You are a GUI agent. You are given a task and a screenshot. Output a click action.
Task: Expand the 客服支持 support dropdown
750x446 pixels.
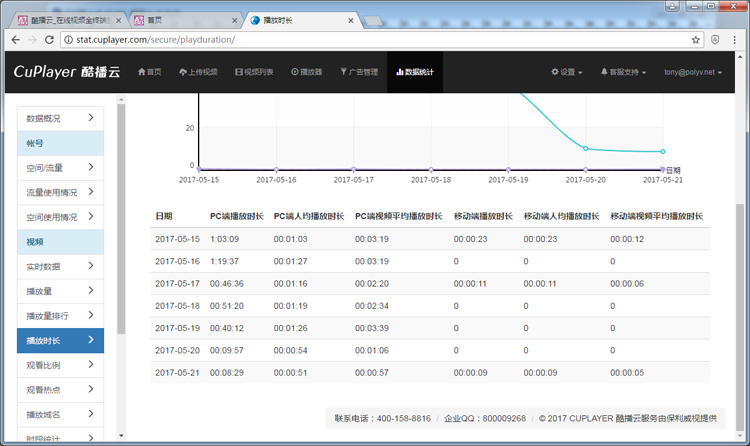(x=622, y=72)
